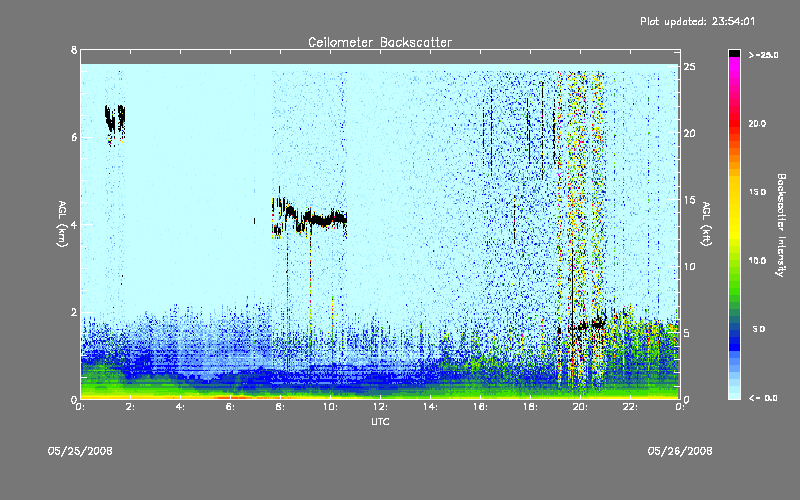Click the 'Plot updated: 23:54:01' timestamp
800x500 pixels.
[697, 21]
